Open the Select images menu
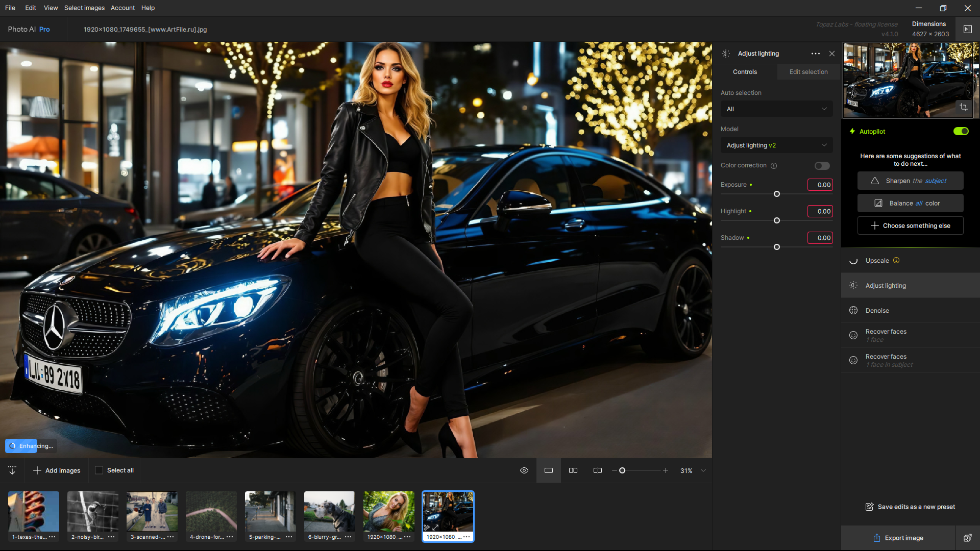Image resolution: width=980 pixels, height=551 pixels. click(x=84, y=8)
